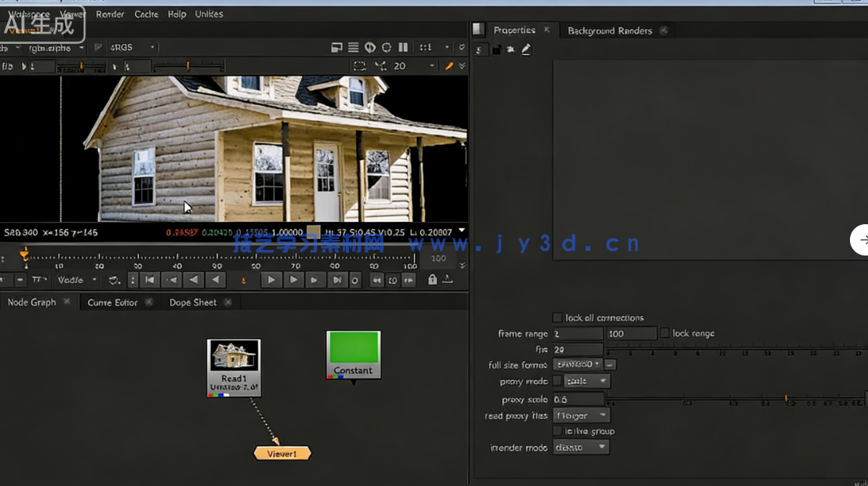Image resolution: width=868 pixels, height=486 pixels.
Task: Select the Viewer1 node in node graph
Action: click(x=282, y=454)
